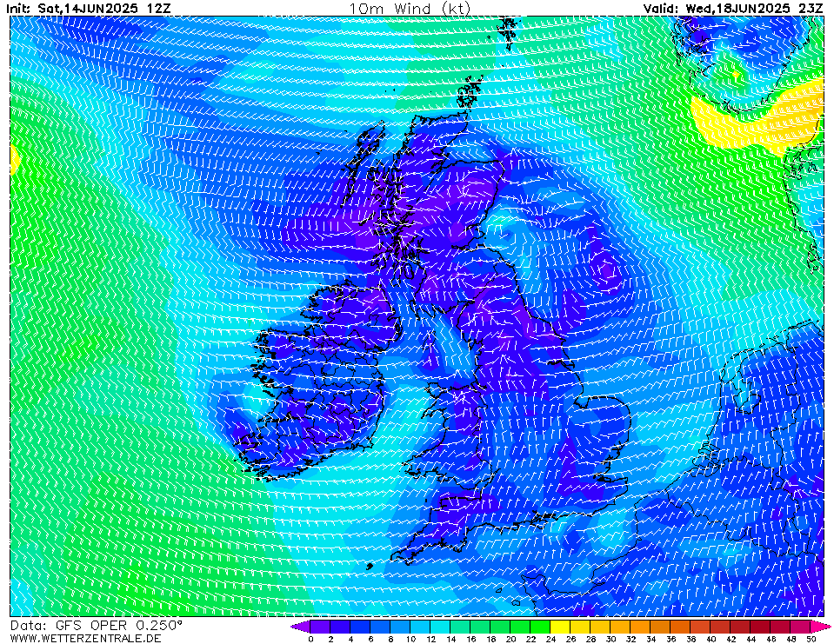Click the '50' label on the color scale
This screenshot has width=834, height=644.
811,639
